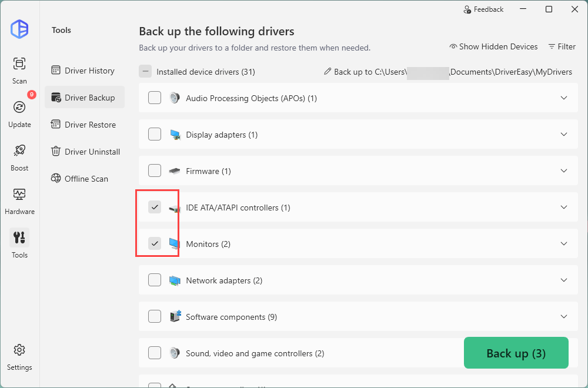Click Show Hidden Devices
Image resolution: width=588 pixels, height=388 pixels.
click(493, 46)
